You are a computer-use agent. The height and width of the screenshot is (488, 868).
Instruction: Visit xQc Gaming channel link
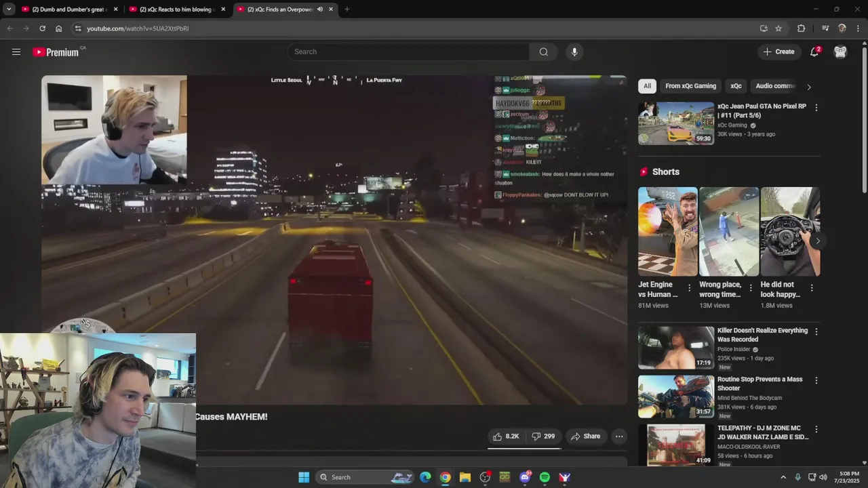point(732,125)
